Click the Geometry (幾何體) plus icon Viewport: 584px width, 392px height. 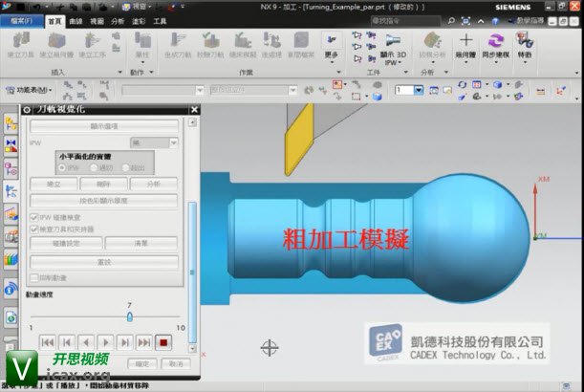click(x=466, y=44)
